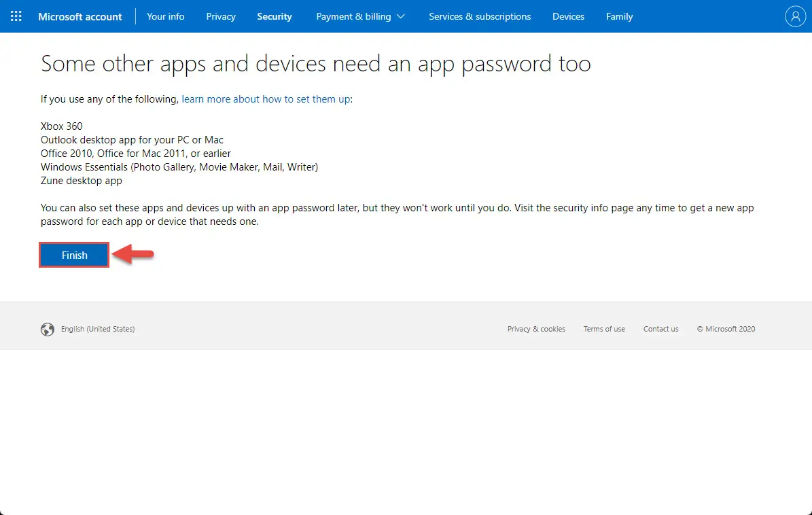Open Contact us footer link
Image resolution: width=812 pixels, height=515 pixels.
(x=660, y=329)
